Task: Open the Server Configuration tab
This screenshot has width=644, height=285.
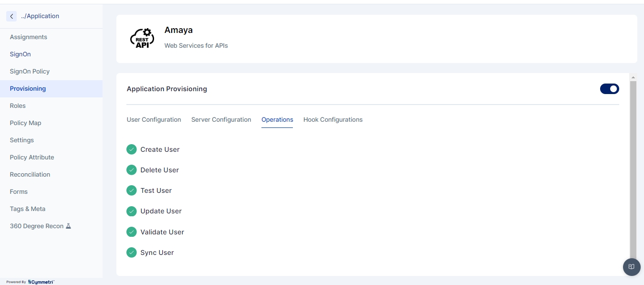Action: click(x=221, y=120)
